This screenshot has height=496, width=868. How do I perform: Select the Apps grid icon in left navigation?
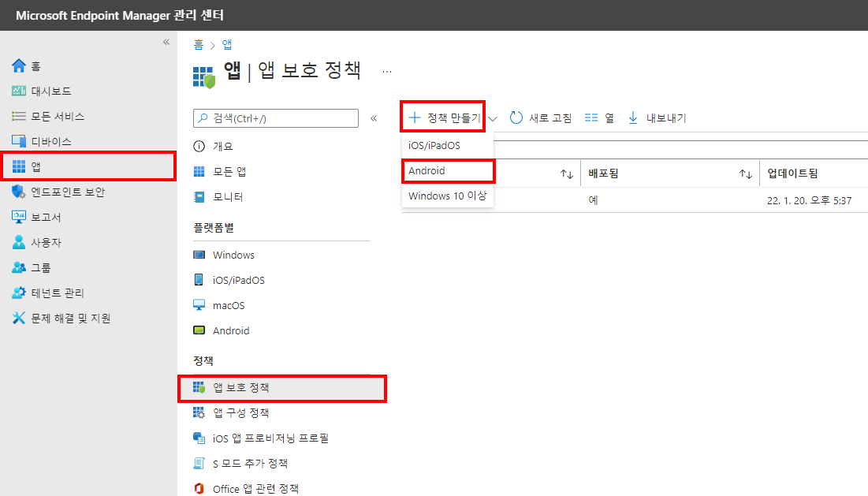(x=19, y=166)
